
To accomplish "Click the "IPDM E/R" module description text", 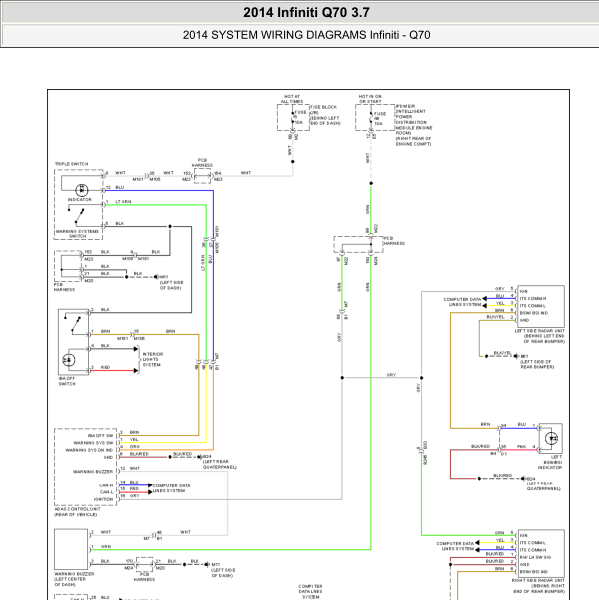I will point(414,125).
